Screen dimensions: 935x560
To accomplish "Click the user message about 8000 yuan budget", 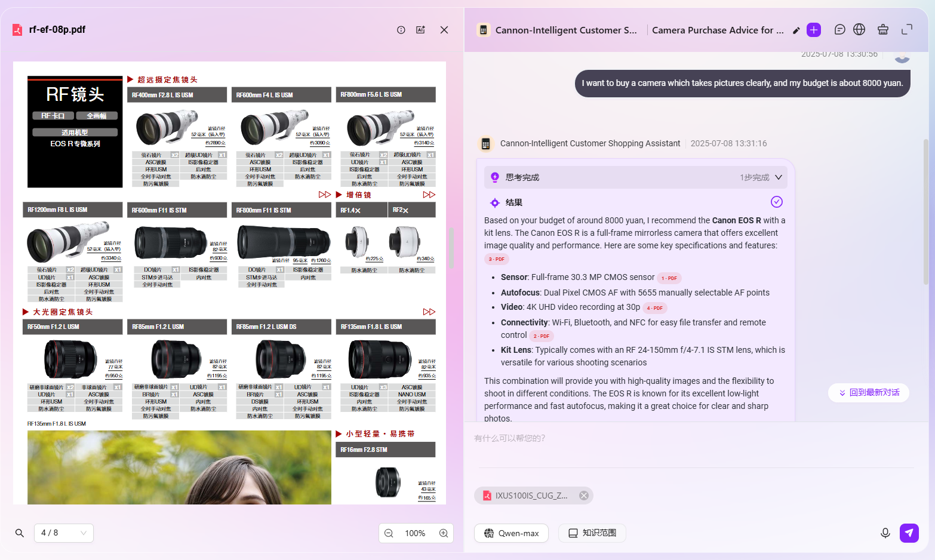I will click(743, 83).
